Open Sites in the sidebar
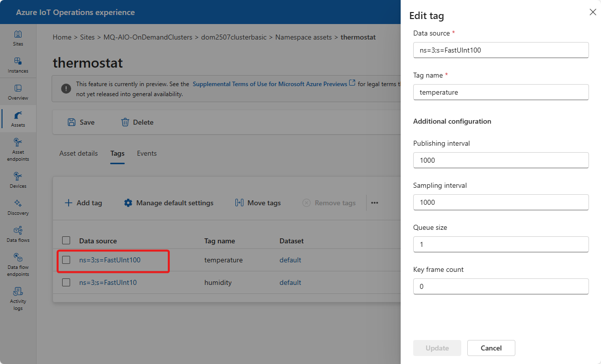 18,39
